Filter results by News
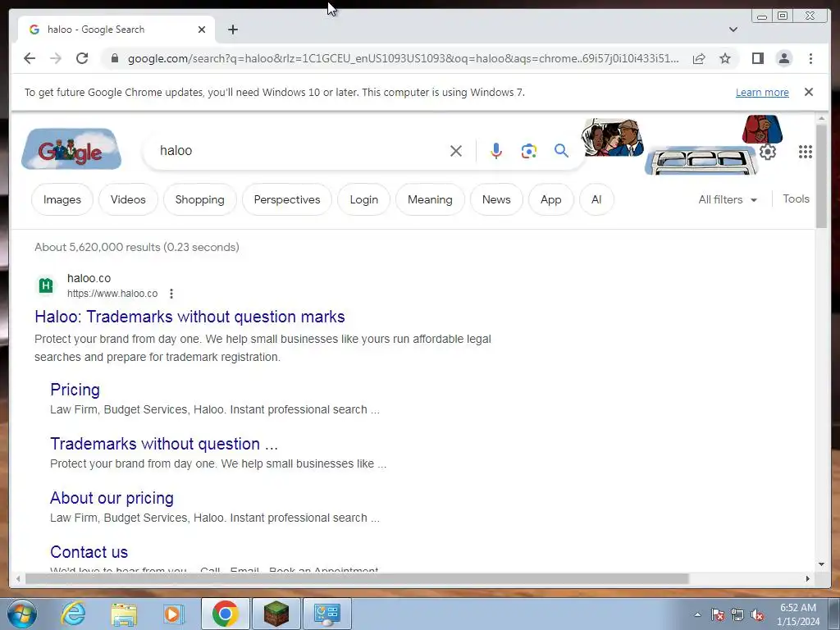Image resolution: width=840 pixels, height=630 pixels. (x=496, y=200)
